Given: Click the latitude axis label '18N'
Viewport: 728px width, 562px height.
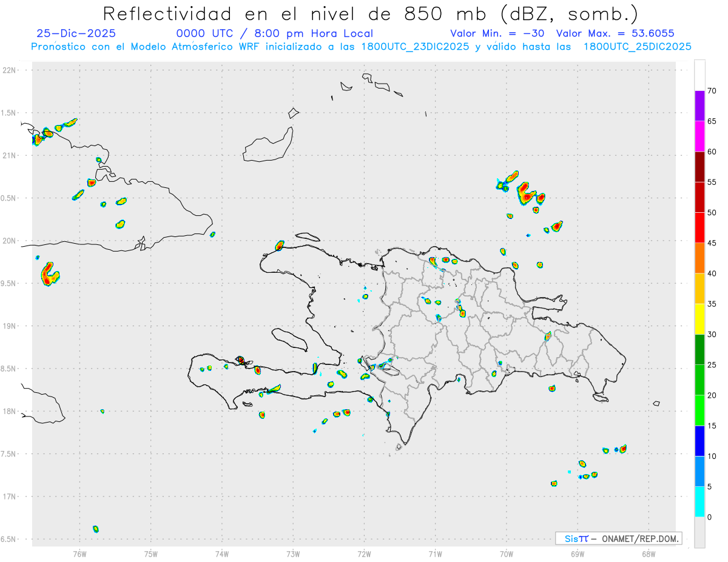Looking at the screenshot, I should (x=9, y=412).
